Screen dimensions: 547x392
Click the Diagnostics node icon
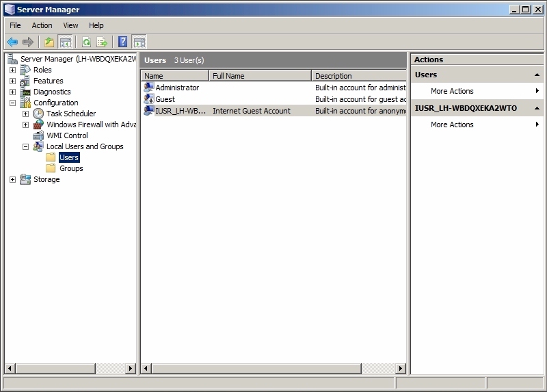point(25,92)
